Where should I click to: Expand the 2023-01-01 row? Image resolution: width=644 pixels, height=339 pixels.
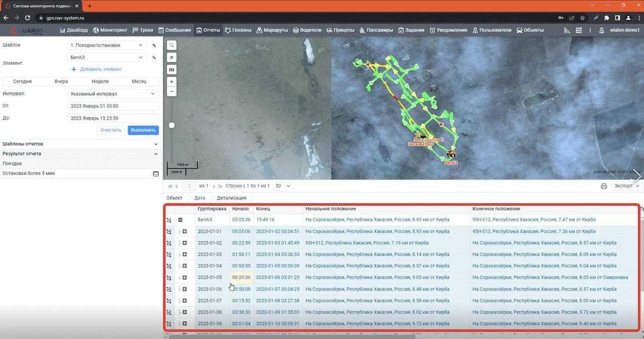(x=185, y=232)
